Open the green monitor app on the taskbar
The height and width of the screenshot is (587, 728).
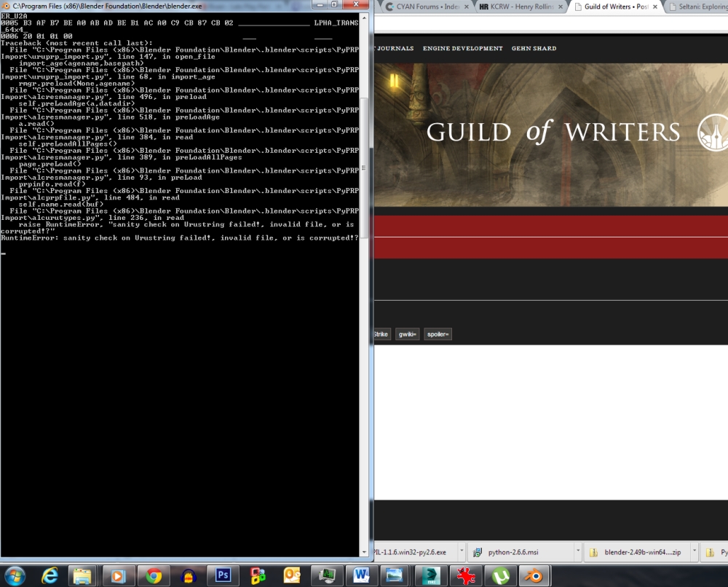tap(327, 576)
